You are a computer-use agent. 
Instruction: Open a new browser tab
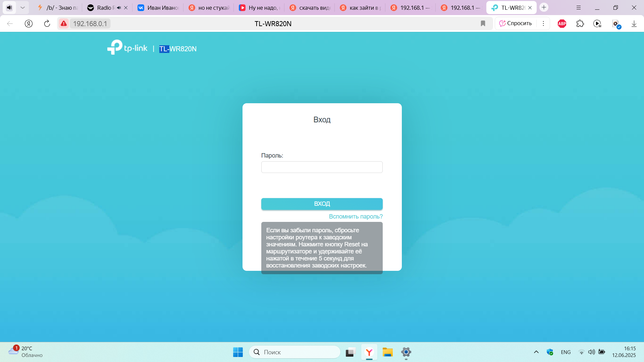coord(544,7)
